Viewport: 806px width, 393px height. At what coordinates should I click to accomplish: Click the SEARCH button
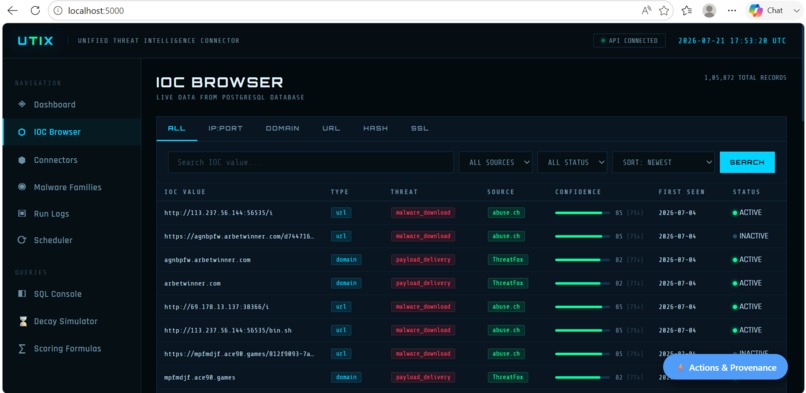(x=747, y=162)
